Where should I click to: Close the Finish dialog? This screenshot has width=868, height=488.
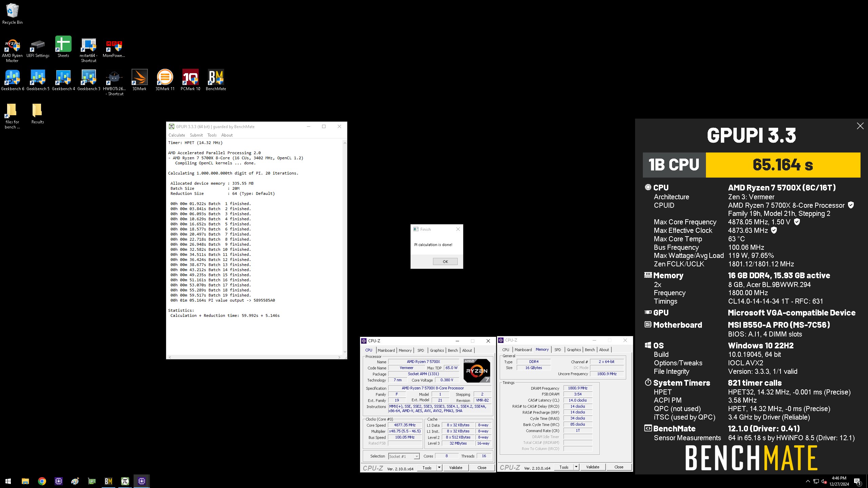point(458,229)
